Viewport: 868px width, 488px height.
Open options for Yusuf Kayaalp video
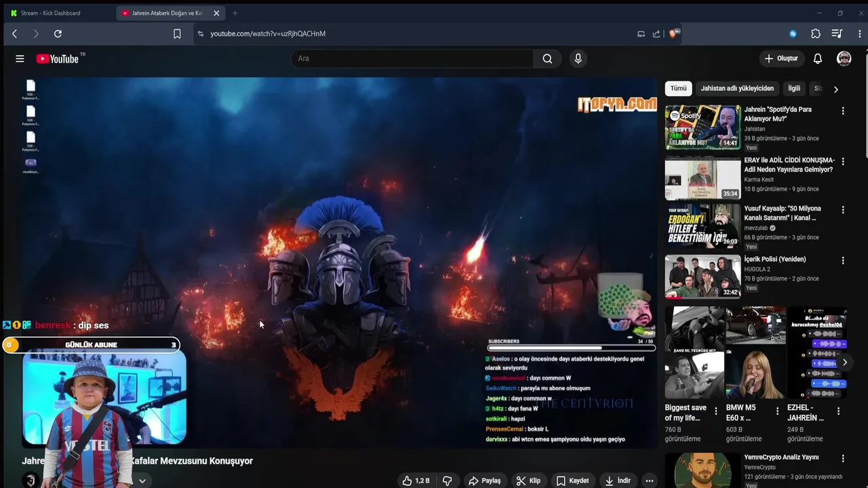click(843, 210)
